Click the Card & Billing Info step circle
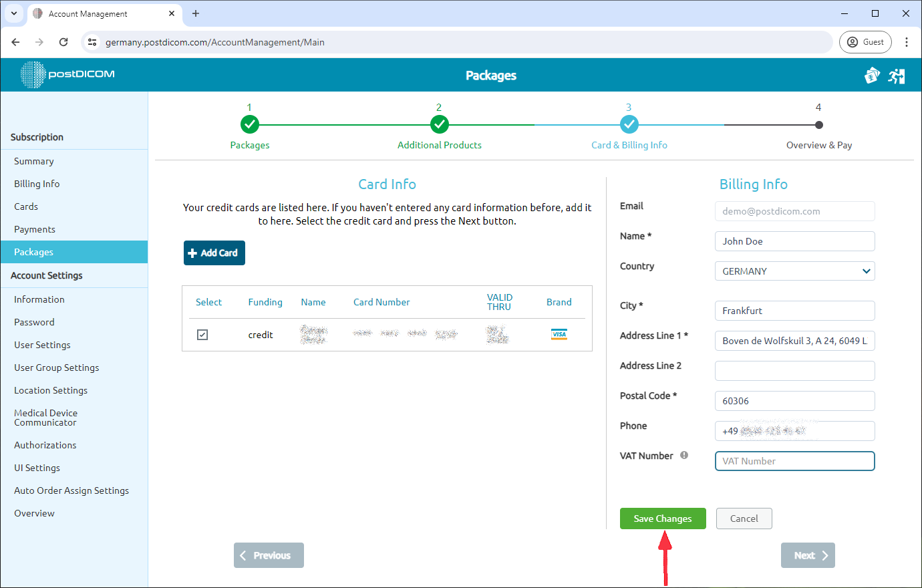The width and height of the screenshot is (922, 588). [x=629, y=124]
